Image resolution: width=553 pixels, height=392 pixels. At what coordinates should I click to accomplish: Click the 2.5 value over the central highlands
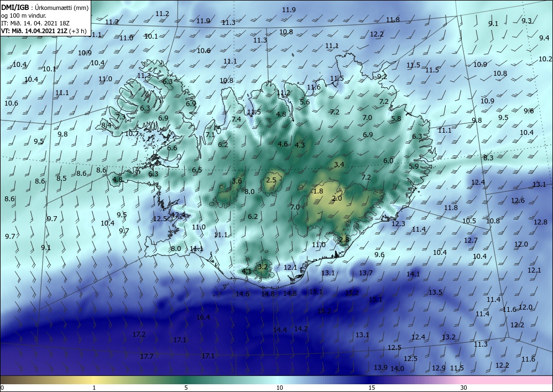[x=271, y=180]
